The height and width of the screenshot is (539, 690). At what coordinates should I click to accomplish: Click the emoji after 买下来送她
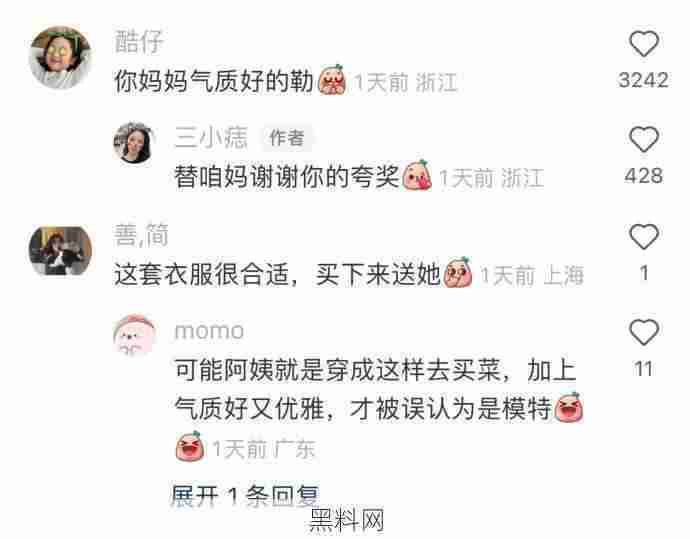tap(459, 273)
